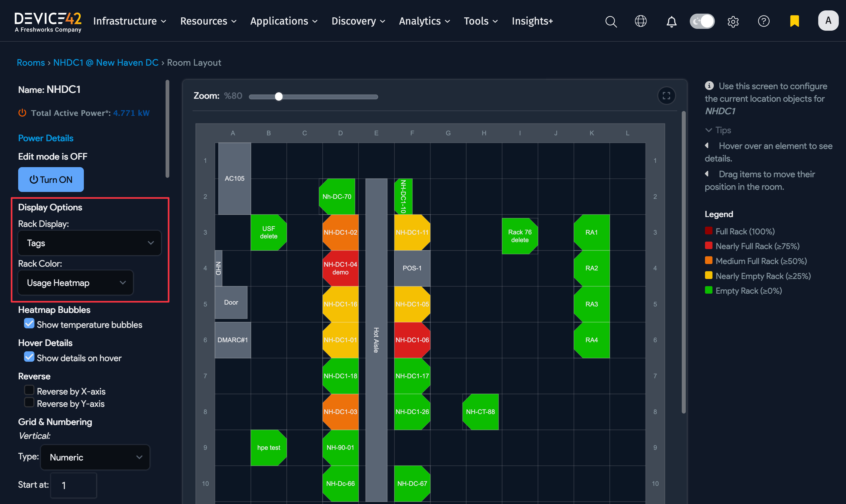Click the yellow bookmark icon
Image resolution: width=846 pixels, height=504 pixels.
coord(794,21)
